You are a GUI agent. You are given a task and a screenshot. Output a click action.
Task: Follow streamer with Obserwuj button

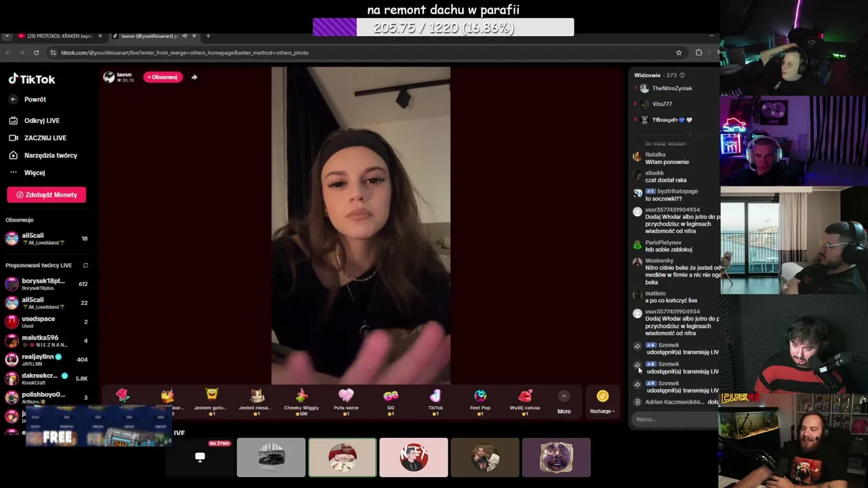click(x=163, y=77)
